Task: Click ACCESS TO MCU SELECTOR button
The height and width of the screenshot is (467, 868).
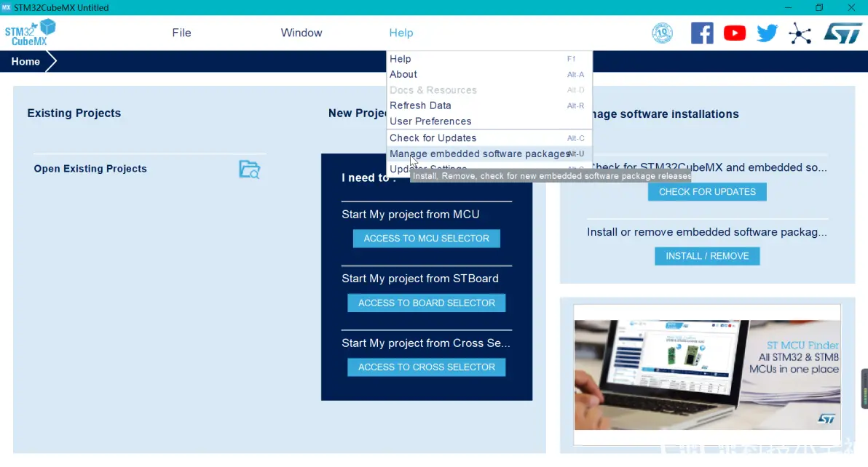Action: click(x=426, y=238)
